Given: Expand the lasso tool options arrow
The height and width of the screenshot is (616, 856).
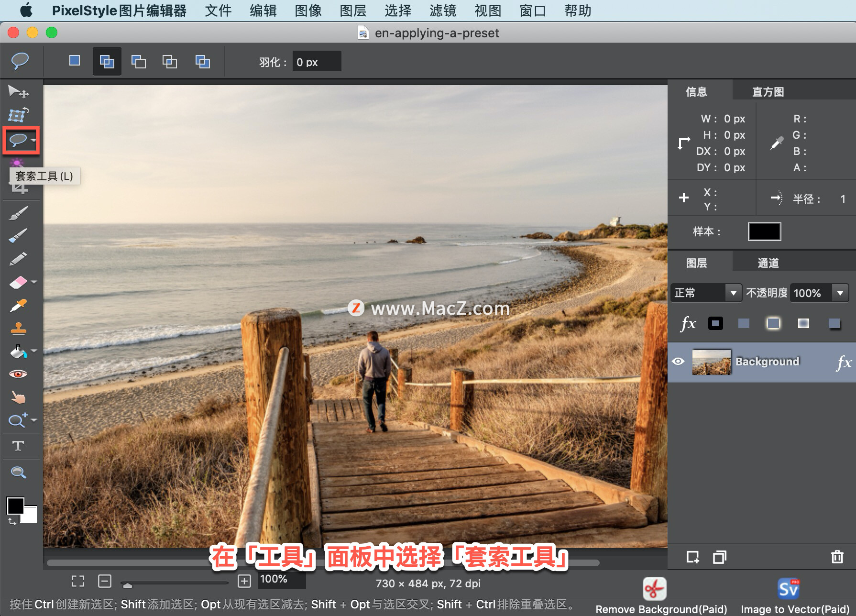Looking at the screenshot, I should point(33,140).
